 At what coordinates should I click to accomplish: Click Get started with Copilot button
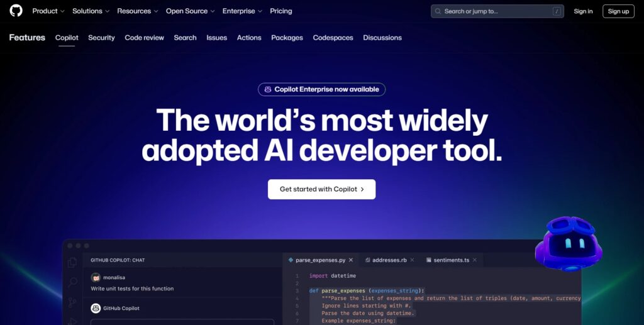321,189
